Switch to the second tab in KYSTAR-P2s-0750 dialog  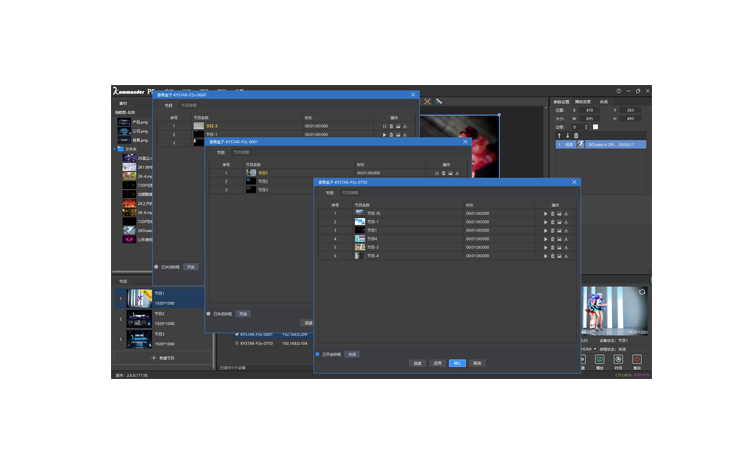(x=352, y=191)
